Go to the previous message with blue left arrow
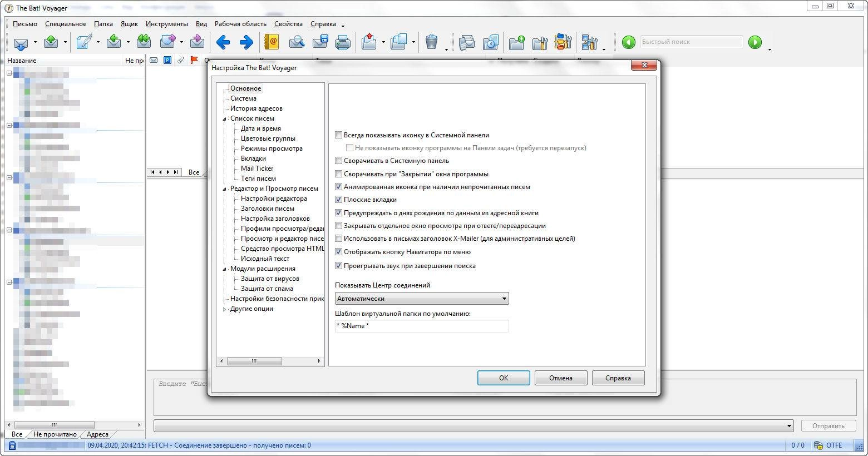The height and width of the screenshot is (456, 868). pyautogui.click(x=223, y=42)
